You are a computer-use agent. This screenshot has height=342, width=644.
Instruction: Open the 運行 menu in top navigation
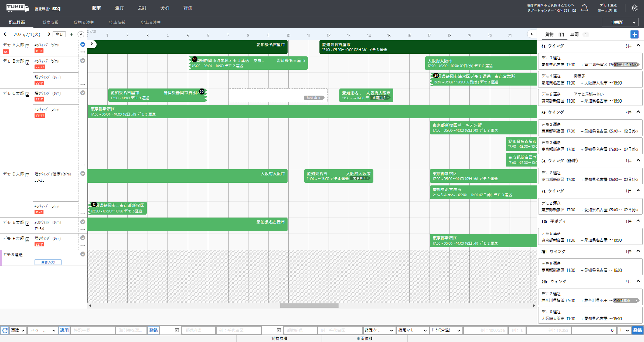point(119,8)
